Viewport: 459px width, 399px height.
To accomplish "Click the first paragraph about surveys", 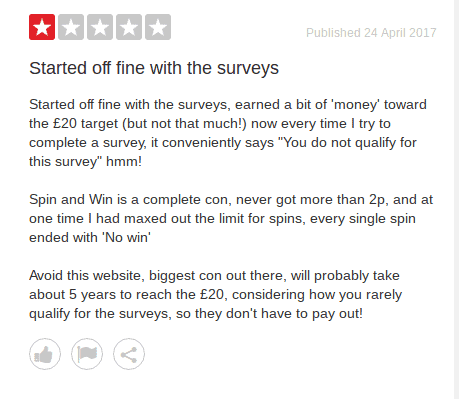I will 228,133.
